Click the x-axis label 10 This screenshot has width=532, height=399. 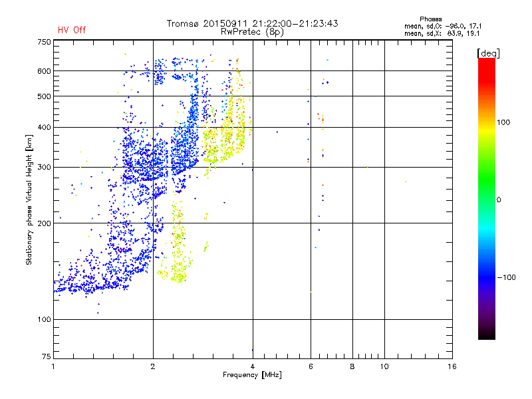click(x=384, y=366)
